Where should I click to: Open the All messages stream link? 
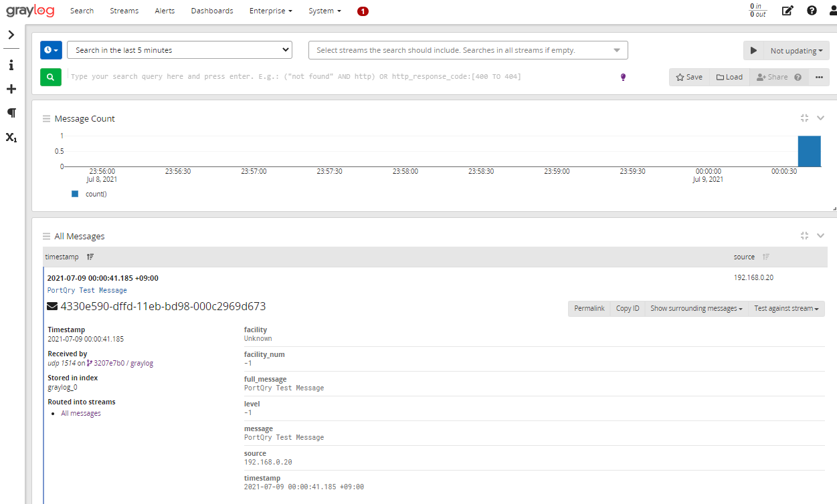click(x=80, y=412)
